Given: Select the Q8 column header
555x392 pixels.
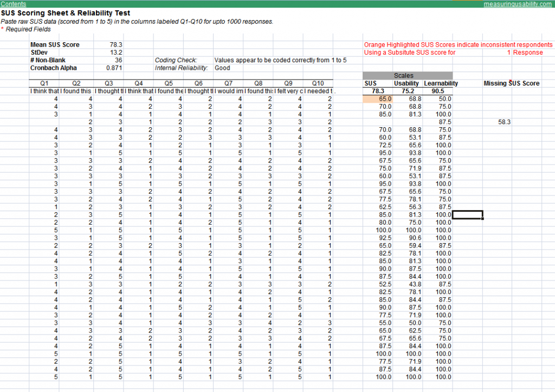Looking at the screenshot, I should pyautogui.click(x=259, y=83).
